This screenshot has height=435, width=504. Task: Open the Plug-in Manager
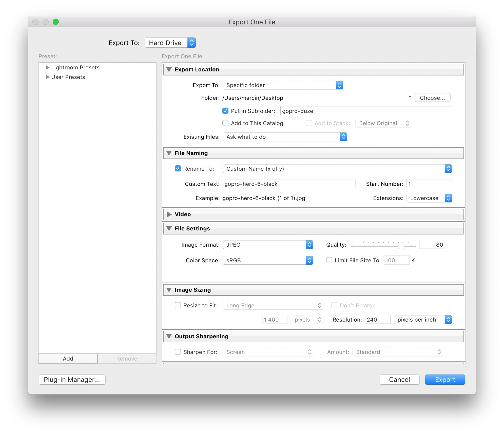[x=72, y=380]
